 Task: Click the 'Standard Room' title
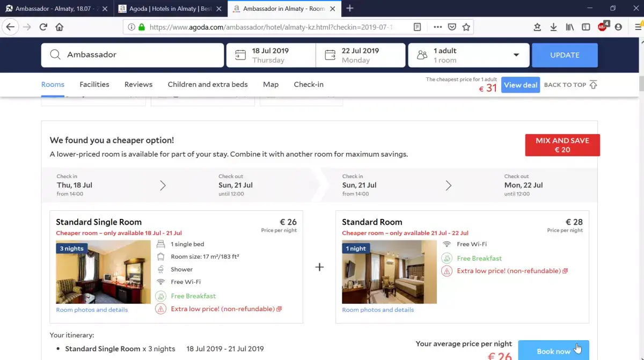[372, 222]
